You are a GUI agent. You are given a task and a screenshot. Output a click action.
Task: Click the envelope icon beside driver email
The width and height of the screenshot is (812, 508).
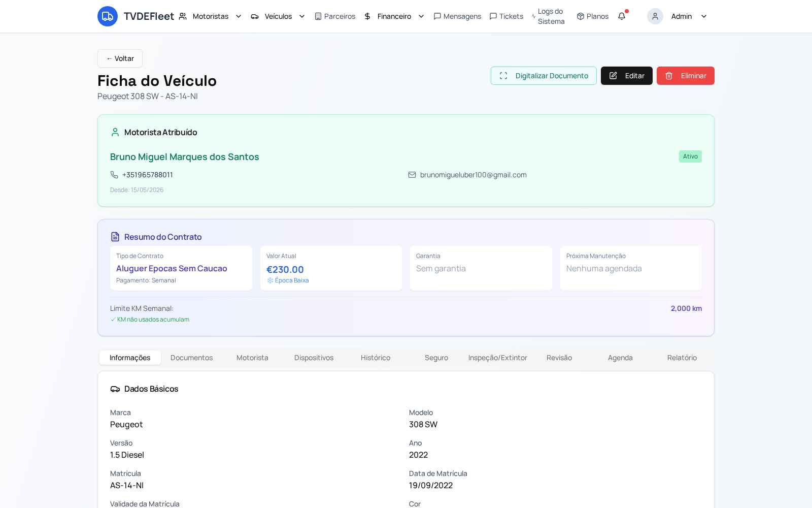[412, 175]
